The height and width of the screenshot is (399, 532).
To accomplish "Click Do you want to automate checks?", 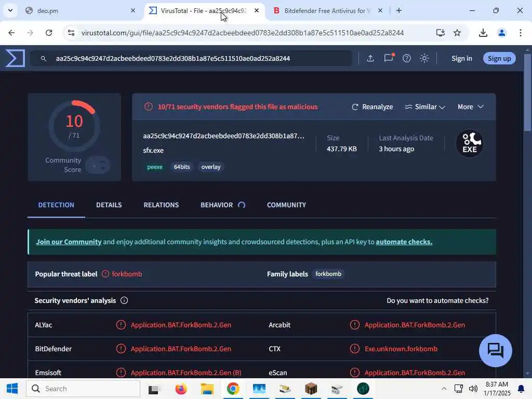I will tap(437, 301).
